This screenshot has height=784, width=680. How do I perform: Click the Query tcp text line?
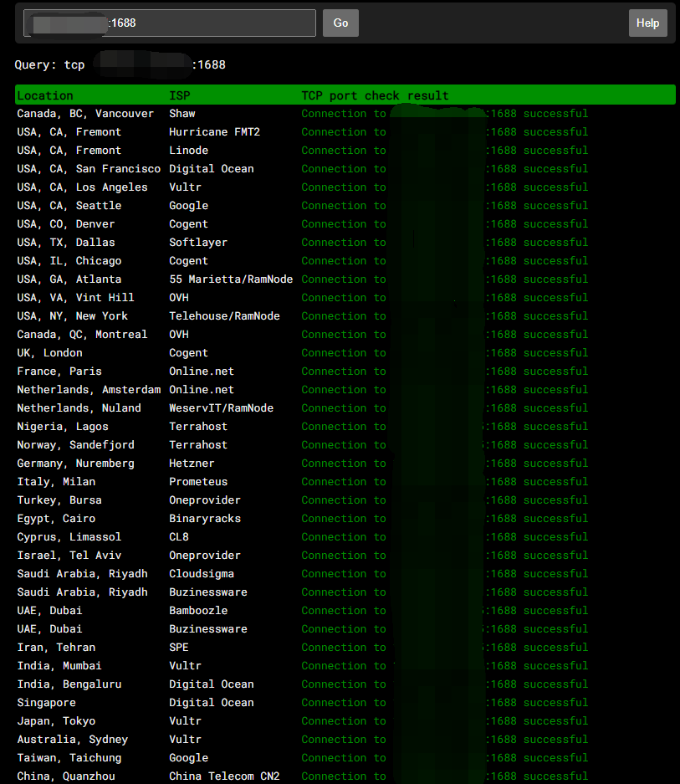(120, 64)
